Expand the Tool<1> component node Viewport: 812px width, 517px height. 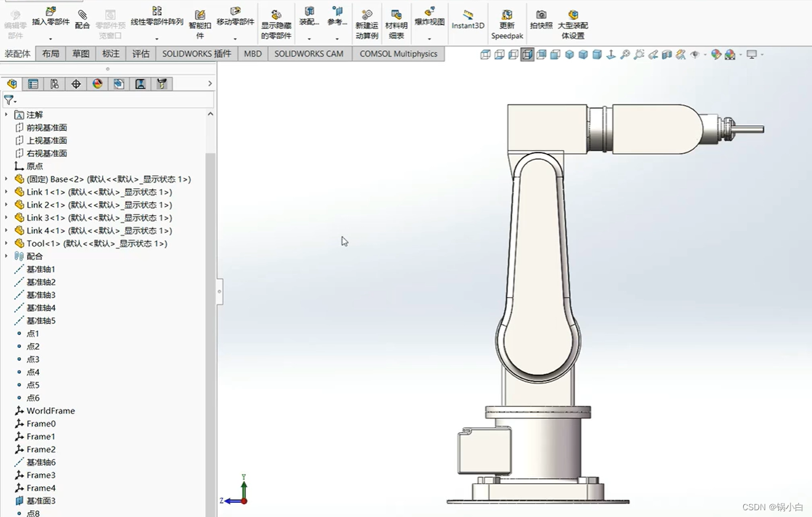[7, 243]
